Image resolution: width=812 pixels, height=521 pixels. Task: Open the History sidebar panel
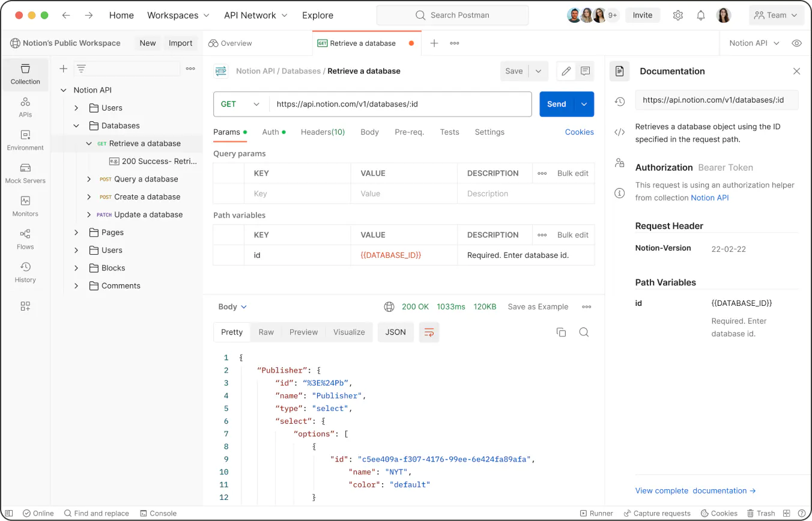tap(25, 272)
